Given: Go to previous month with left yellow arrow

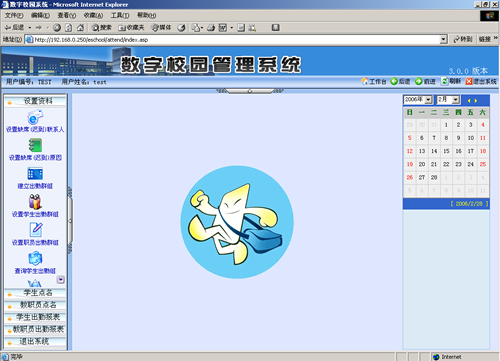Looking at the screenshot, I should tap(469, 101).
